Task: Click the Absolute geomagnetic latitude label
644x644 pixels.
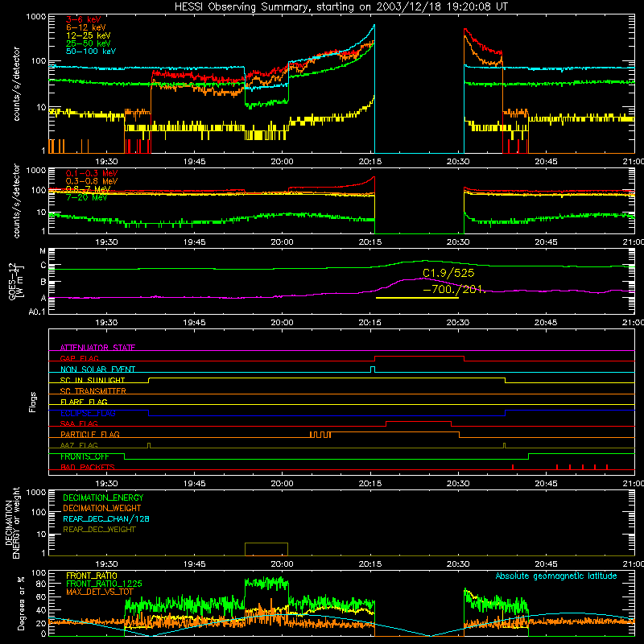Action: point(556,576)
